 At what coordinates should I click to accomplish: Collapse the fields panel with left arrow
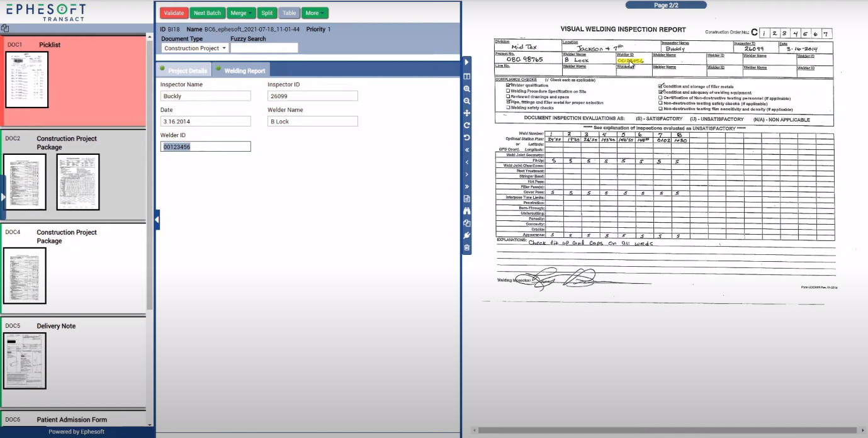pyautogui.click(x=157, y=220)
